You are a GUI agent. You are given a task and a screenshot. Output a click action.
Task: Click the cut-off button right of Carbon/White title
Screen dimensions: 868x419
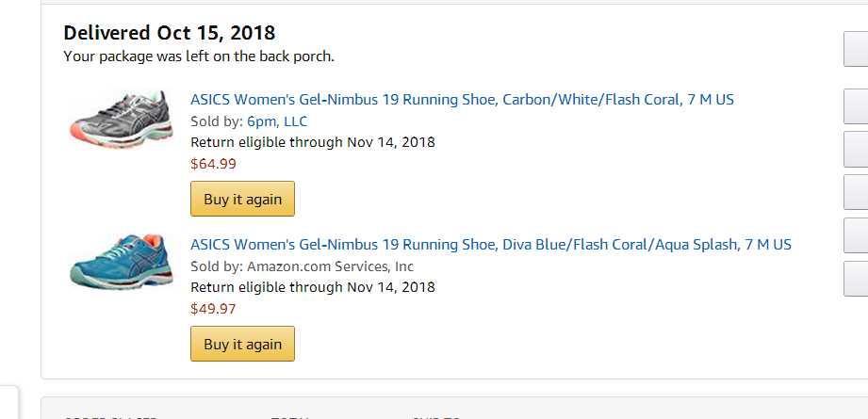click(856, 107)
